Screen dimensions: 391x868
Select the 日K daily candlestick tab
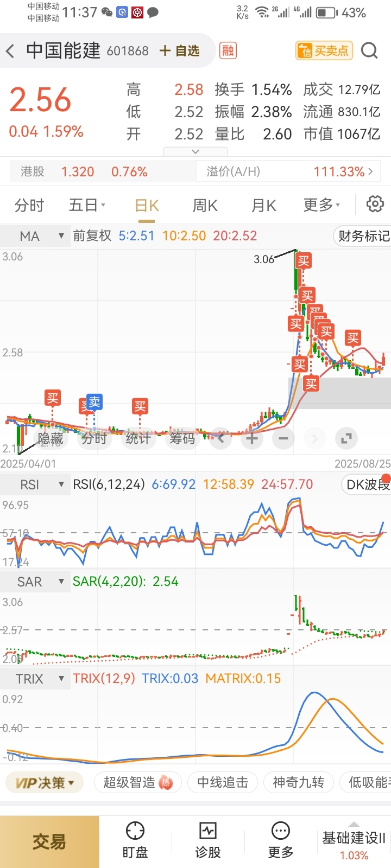point(147,206)
